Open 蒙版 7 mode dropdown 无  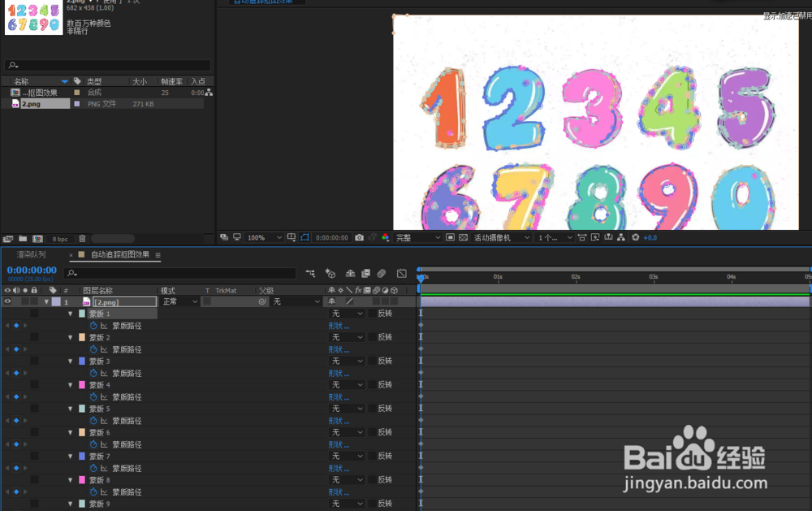(x=347, y=456)
